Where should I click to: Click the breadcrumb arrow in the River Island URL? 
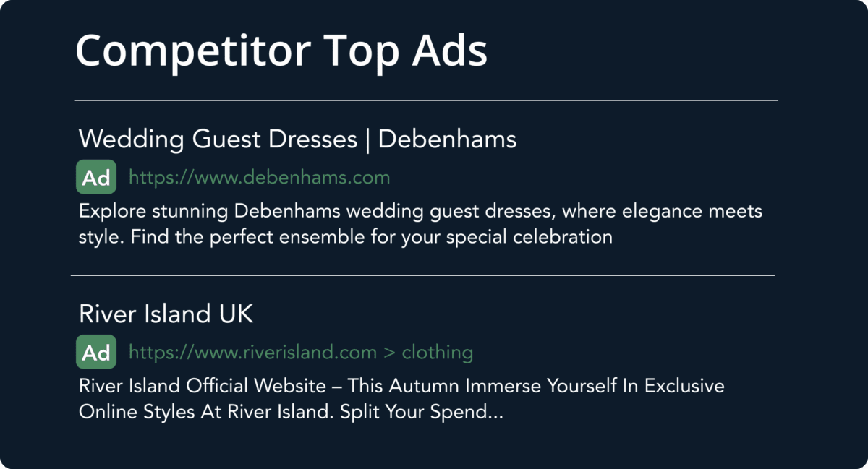(x=389, y=353)
